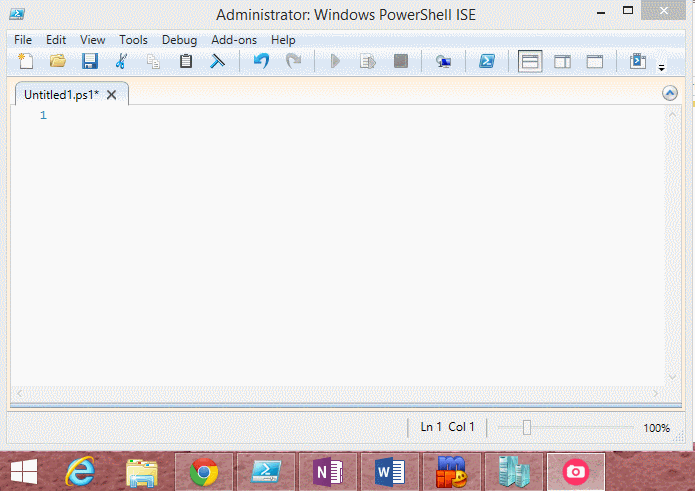Adjust the zoom slider handle
695x491 pixels.
(x=527, y=428)
